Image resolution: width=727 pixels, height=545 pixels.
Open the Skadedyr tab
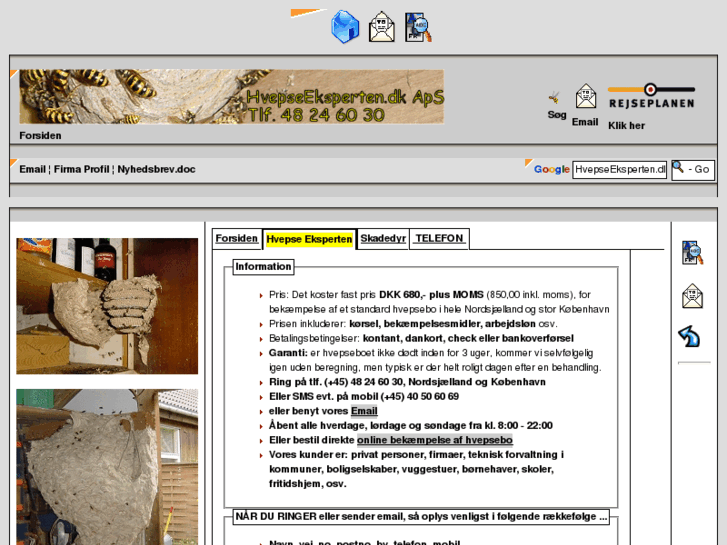(382, 239)
